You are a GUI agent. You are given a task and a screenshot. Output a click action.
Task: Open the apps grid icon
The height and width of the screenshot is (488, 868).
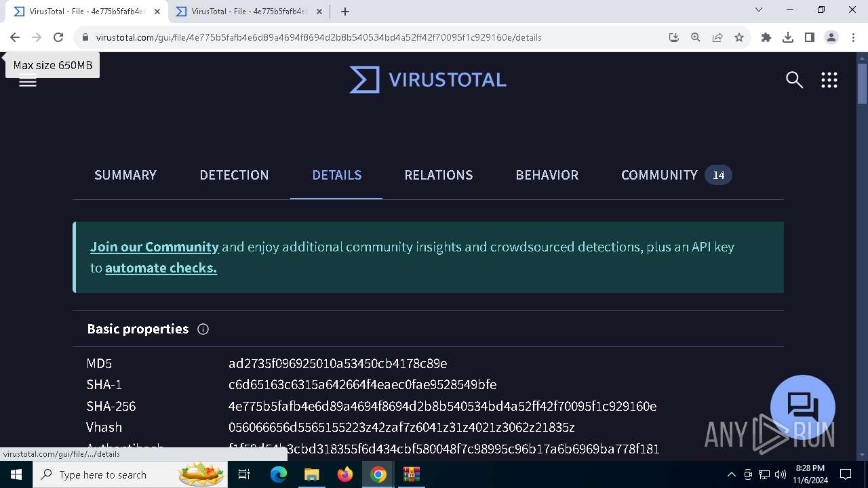(829, 80)
